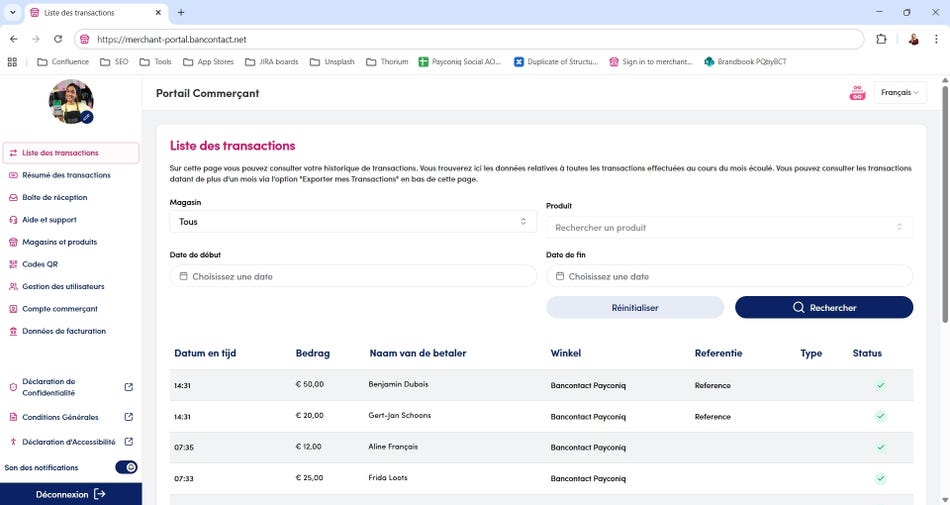
Task: Click the green status checkmark for Benjamin Dubois
Action: [x=880, y=385]
